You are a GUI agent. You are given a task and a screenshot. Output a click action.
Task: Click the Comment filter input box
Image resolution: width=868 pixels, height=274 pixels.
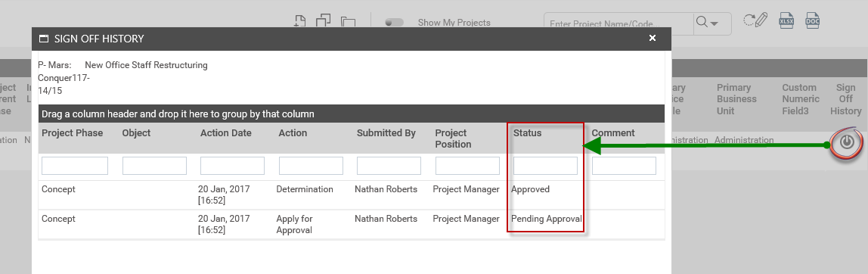click(624, 166)
